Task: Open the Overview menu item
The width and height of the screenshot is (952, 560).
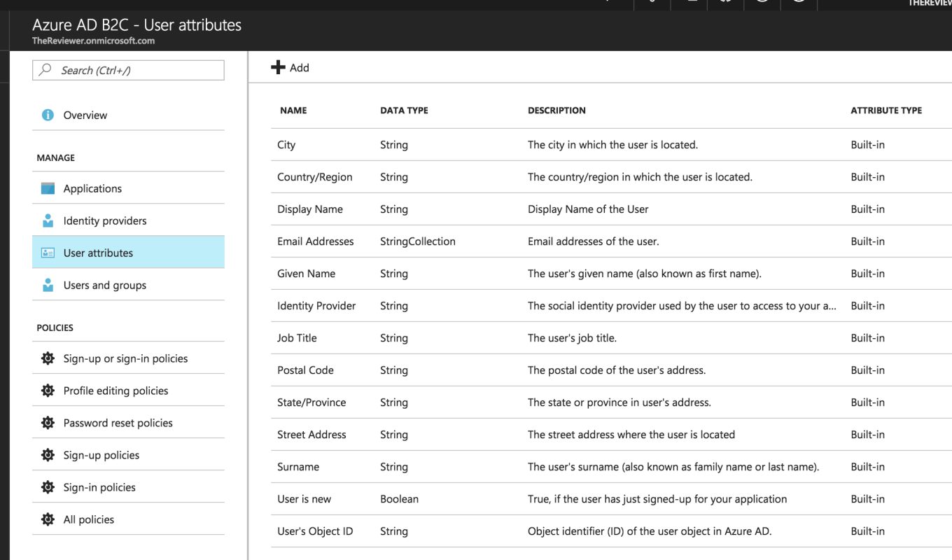Action: tap(128, 115)
